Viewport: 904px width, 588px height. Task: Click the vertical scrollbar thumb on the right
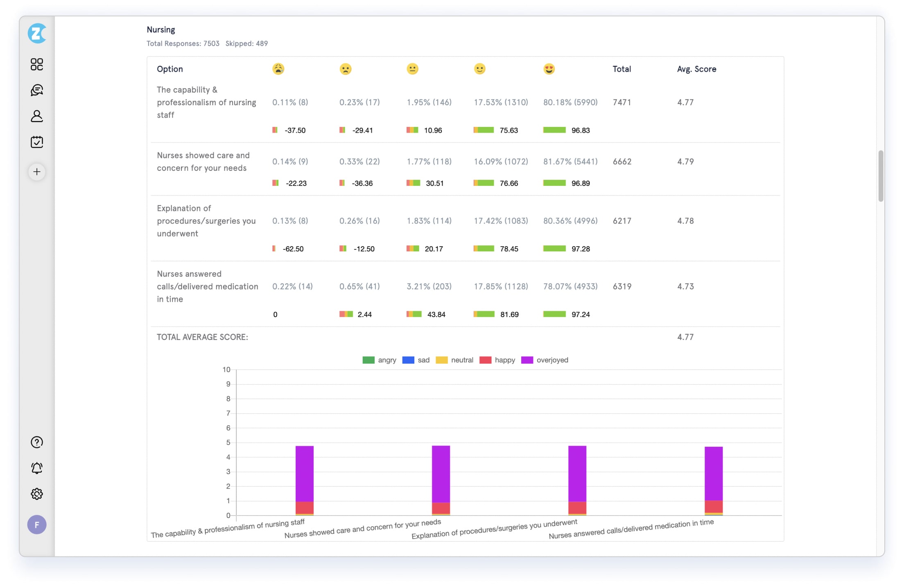[x=881, y=176]
